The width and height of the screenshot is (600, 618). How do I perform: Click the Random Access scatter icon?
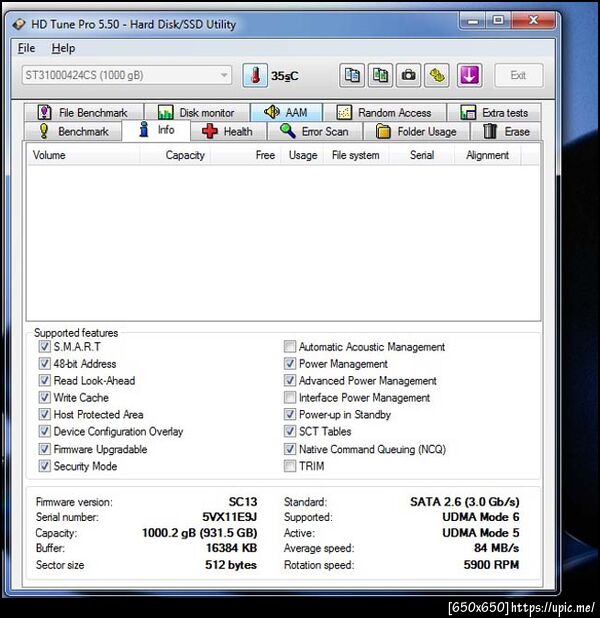point(344,112)
